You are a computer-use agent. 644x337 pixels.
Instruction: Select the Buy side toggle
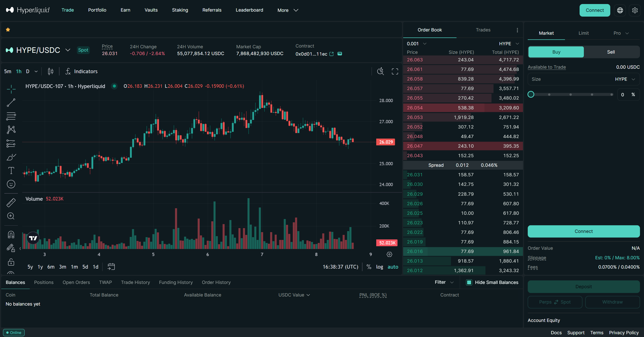click(556, 52)
